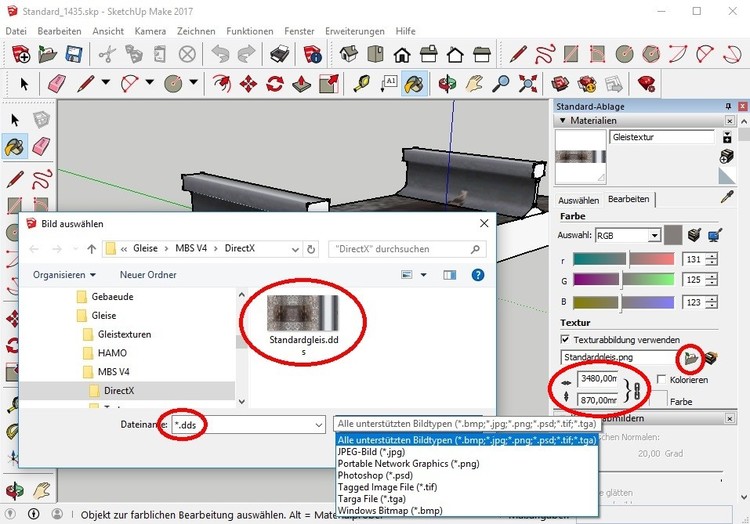Click the Neuer Ordner button
Screen dimensions: 750x524
tap(148, 275)
